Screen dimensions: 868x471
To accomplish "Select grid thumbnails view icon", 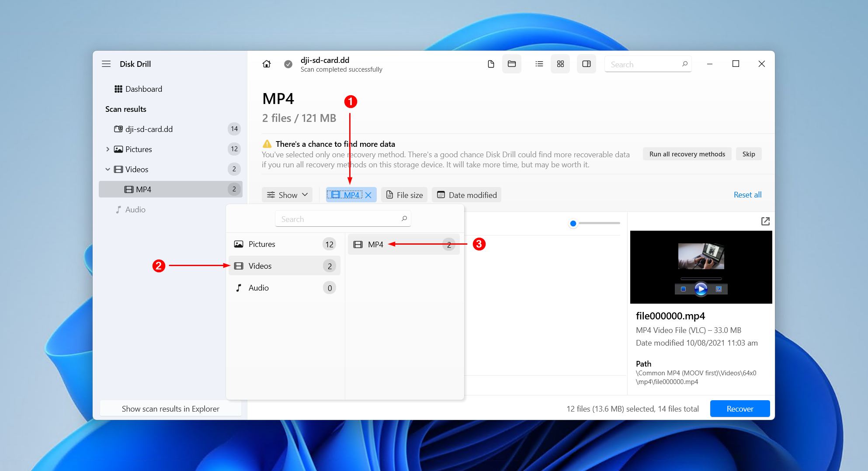I will (x=560, y=64).
